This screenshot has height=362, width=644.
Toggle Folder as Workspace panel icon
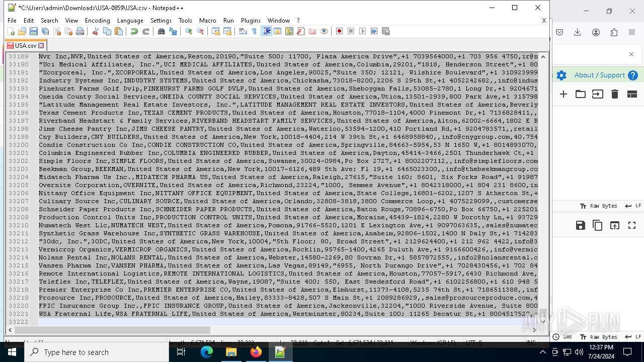coord(312,31)
